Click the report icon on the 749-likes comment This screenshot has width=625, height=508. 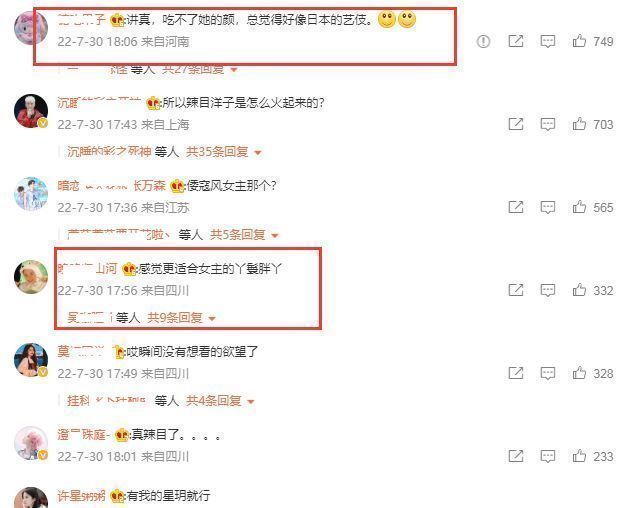click(x=483, y=41)
